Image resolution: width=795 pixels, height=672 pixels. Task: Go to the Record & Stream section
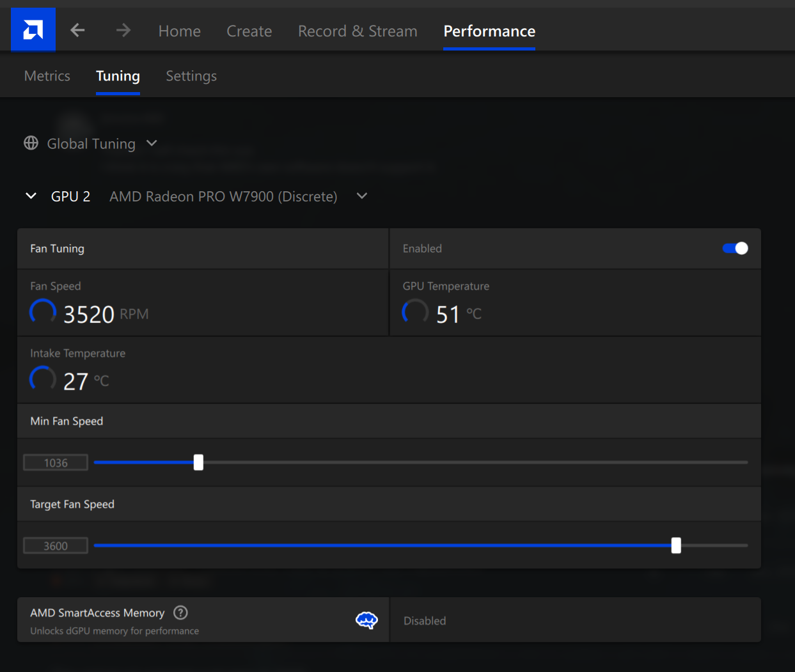point(358,31)
